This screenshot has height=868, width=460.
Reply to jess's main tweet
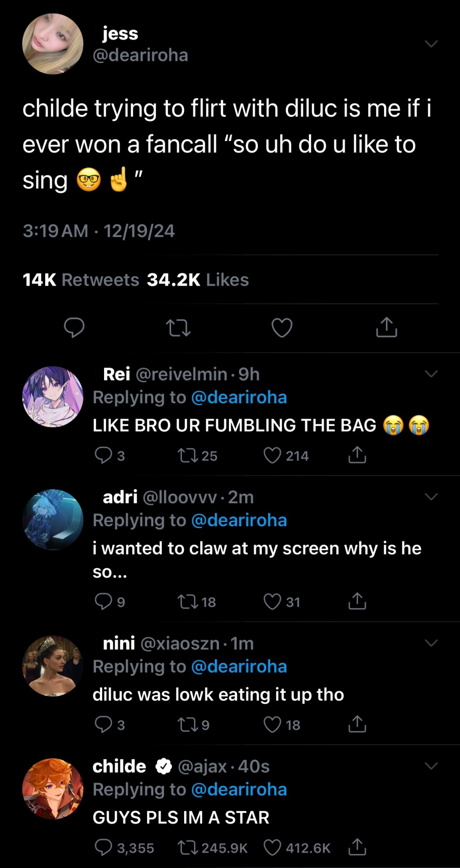pos(74,328)
